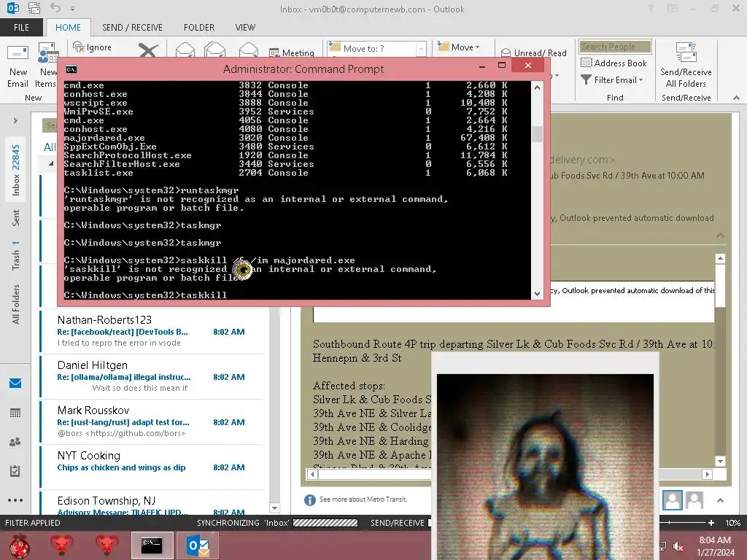This screenshot has width=747, height=560.
Task: Click the zoom slider in status bar
Action: pos(681,523)
